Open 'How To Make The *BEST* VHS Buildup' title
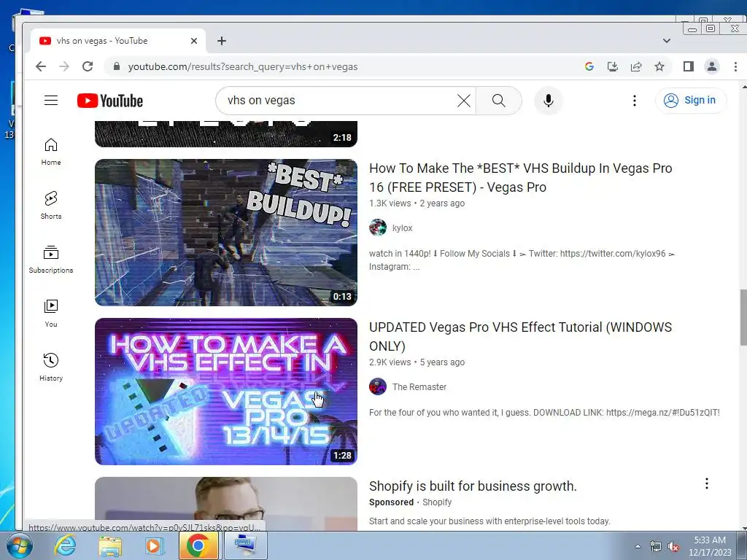This screenshot has height=560, width=747. click(x=521, y=178)
